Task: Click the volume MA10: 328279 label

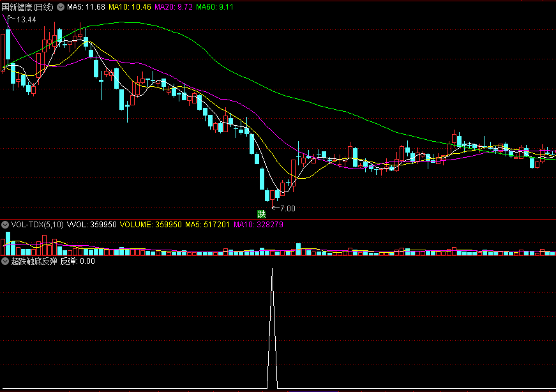Action: tap(258, 225)
